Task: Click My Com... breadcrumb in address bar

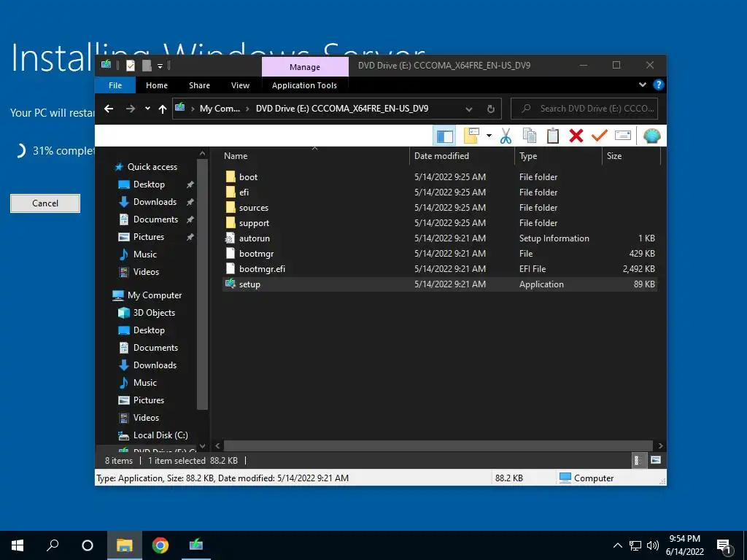Action: tap(220, 109)
